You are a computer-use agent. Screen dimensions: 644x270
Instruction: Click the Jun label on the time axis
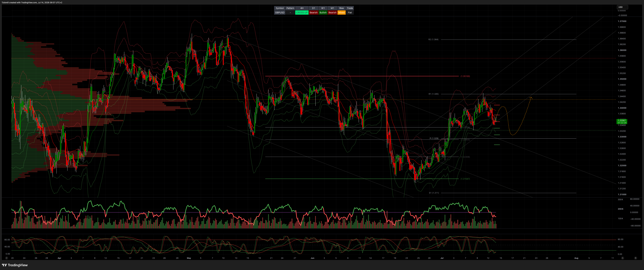(312, 258)
